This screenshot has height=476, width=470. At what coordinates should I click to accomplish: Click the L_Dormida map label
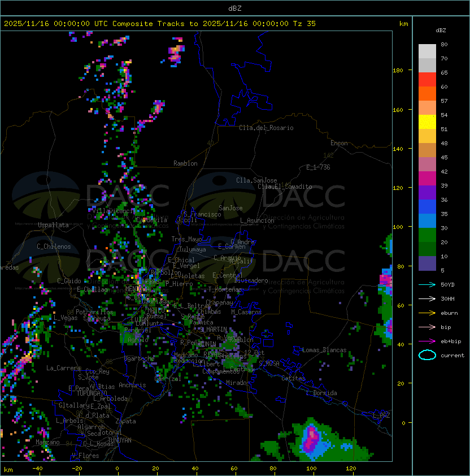point(321,393)
